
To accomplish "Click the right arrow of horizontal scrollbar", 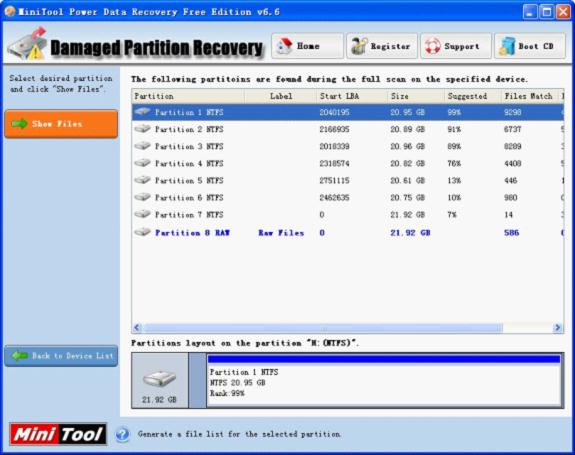I will 557,327.
